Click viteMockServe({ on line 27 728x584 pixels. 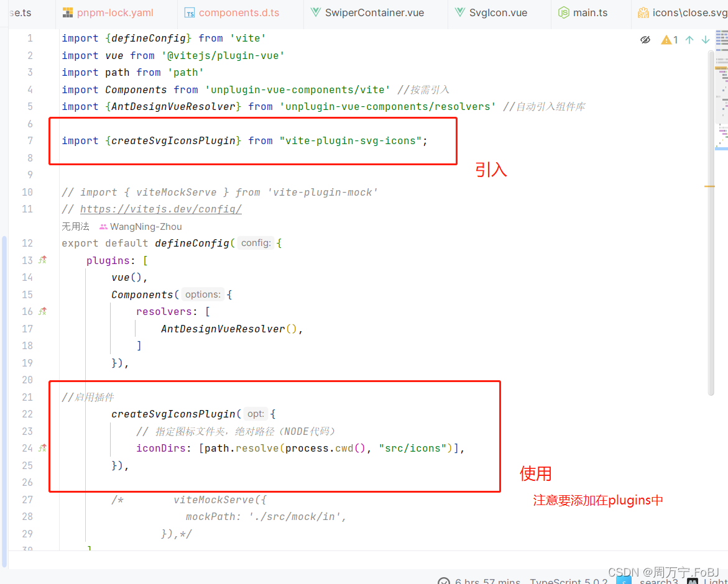[220, 500]
